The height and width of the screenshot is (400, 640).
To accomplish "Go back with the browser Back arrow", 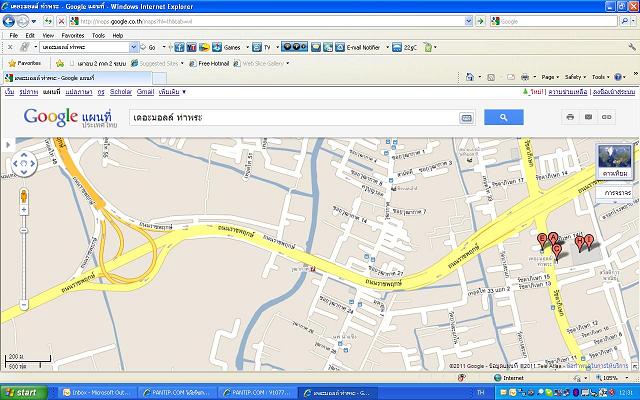I will (8, 20).
